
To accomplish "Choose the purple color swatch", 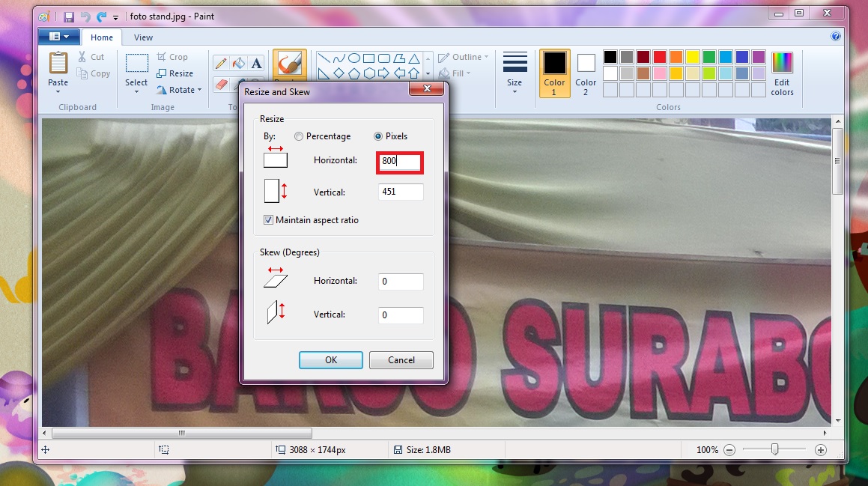I will point(759,56).
